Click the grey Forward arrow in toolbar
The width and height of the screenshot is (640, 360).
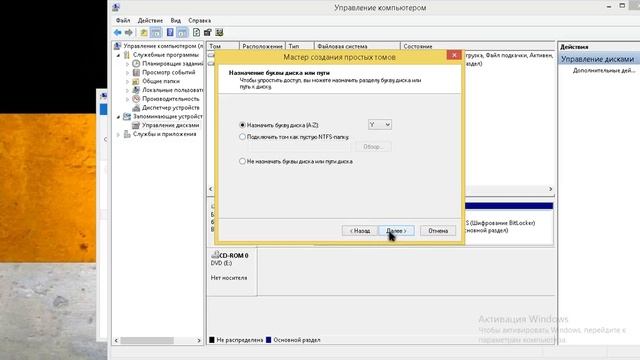tap(129, 33)
